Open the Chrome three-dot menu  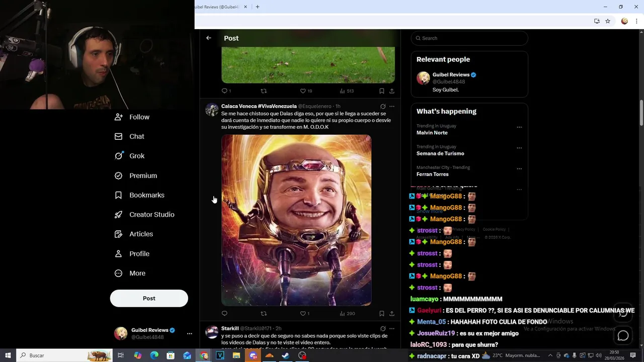coord(637,21)
